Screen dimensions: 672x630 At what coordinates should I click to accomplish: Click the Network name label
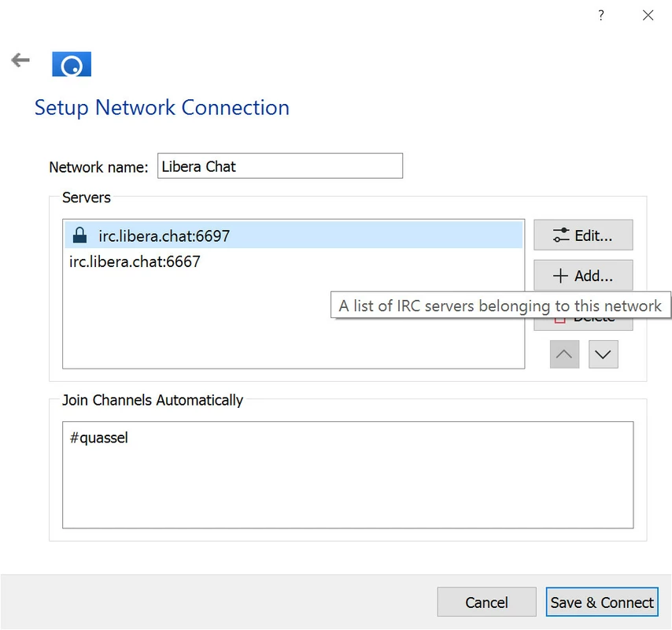tap(98, 167)
